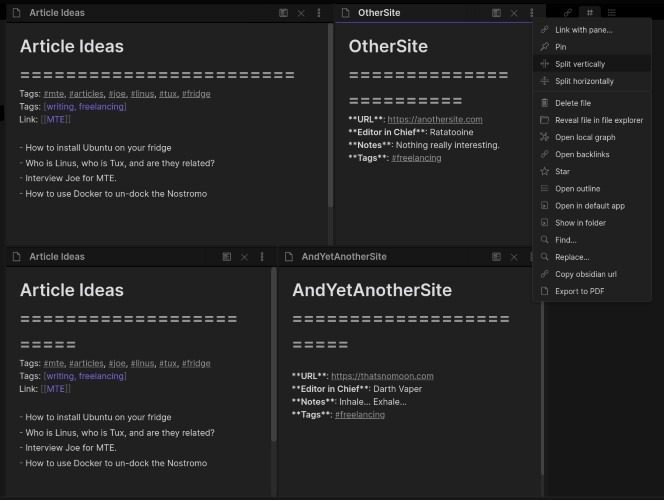Open https://anothersite.com link
The image size is (664, 500).
coord(435,119)
